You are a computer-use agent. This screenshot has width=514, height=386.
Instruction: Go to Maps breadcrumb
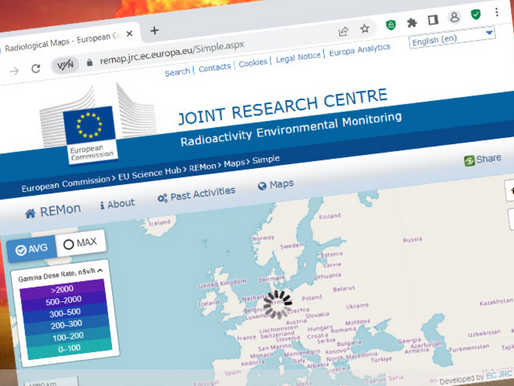pos(234,163)
